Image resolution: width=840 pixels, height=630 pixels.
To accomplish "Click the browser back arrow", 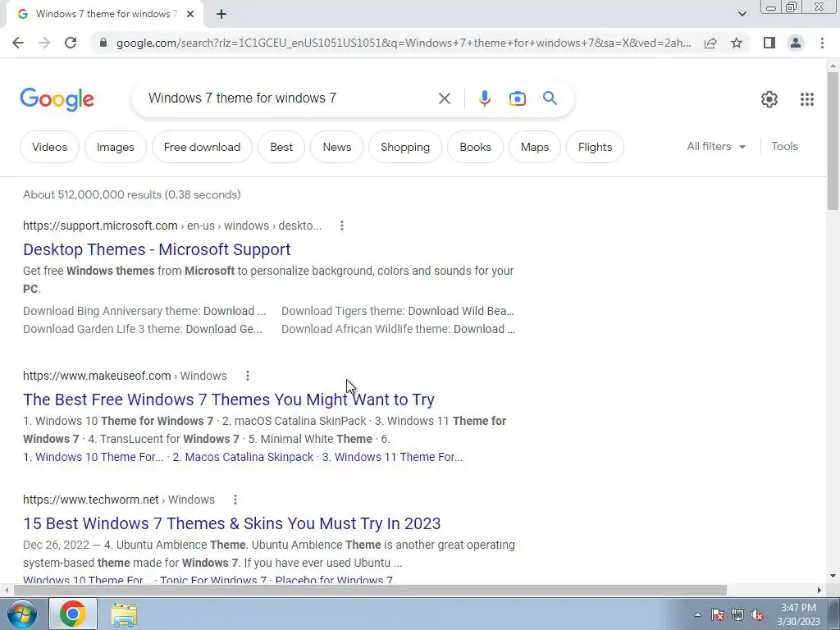I will coord(18,43).
